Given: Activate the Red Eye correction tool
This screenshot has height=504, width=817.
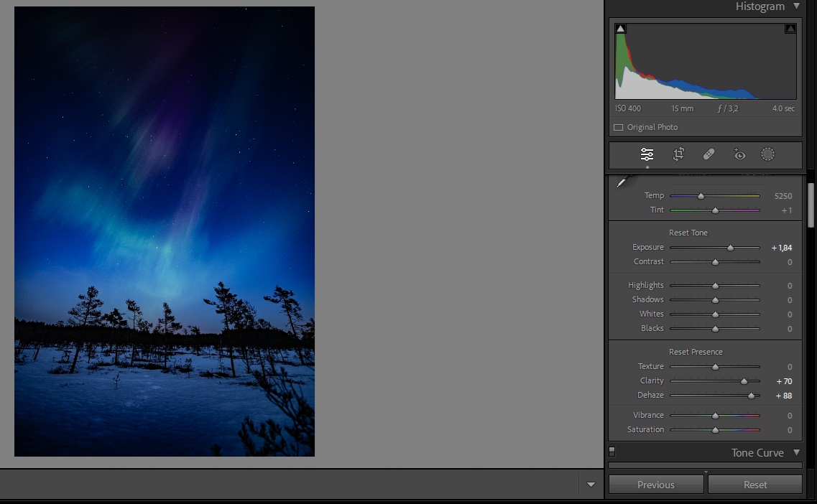Looking at the screenshot, I should pos(739,154).
